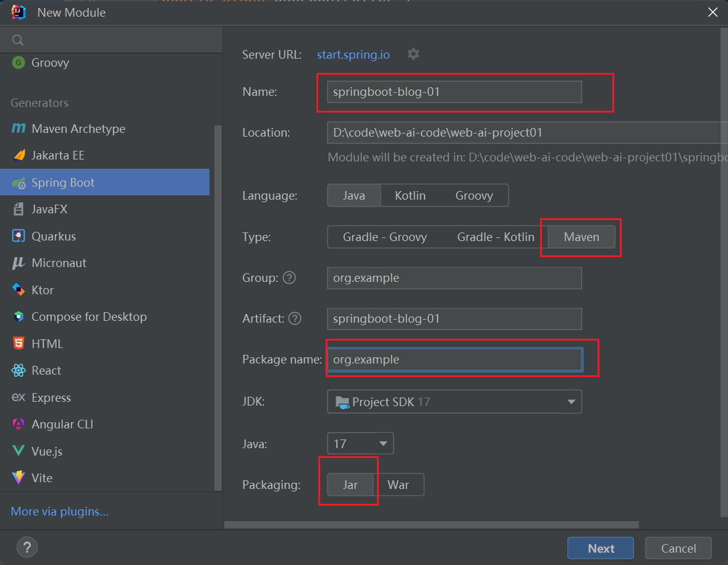Select Gradle - Groovy build type
728x565 pixels.
385,237
